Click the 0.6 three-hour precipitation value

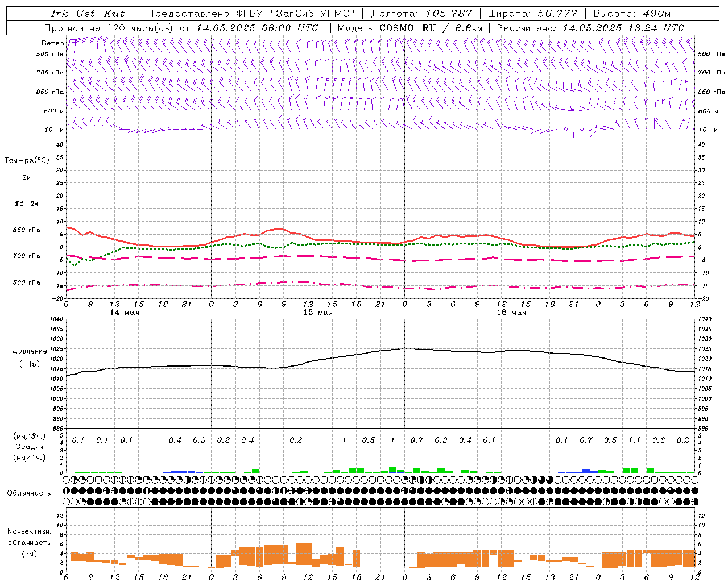pyautogui.click(x=659, y=440)
